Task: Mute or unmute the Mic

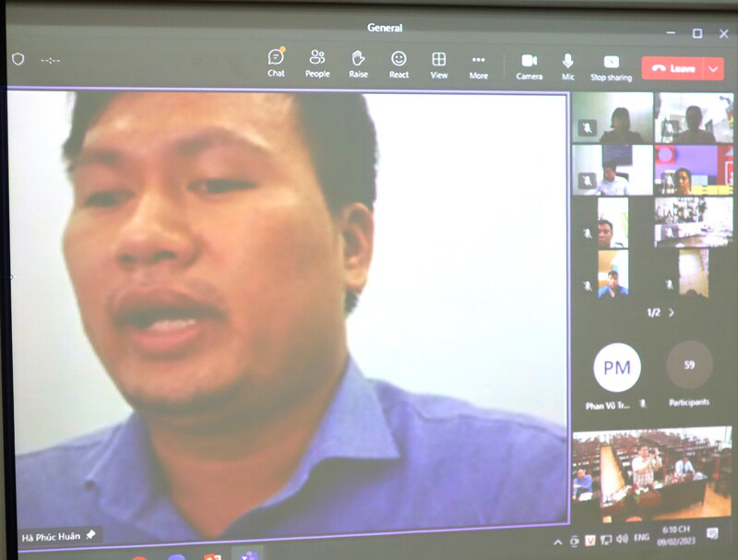Action: pyautogui.click(x=568, y=64)
